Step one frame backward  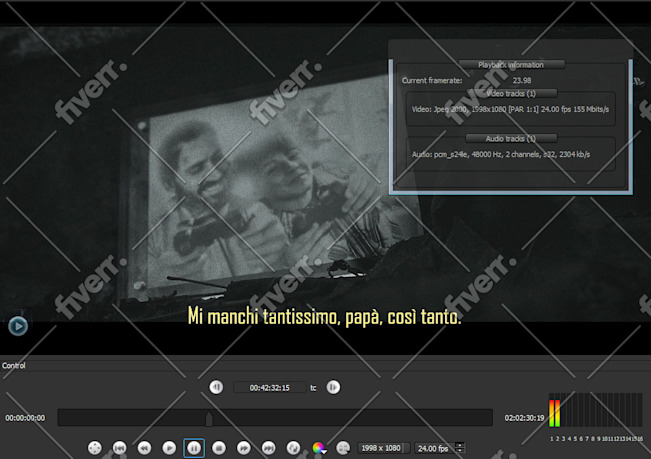click(216, 387)
